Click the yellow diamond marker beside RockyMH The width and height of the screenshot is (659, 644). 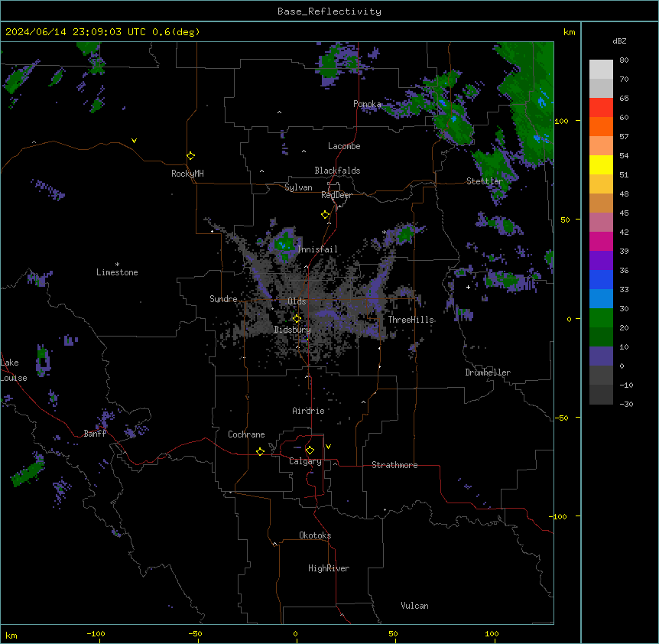(191, 156)
